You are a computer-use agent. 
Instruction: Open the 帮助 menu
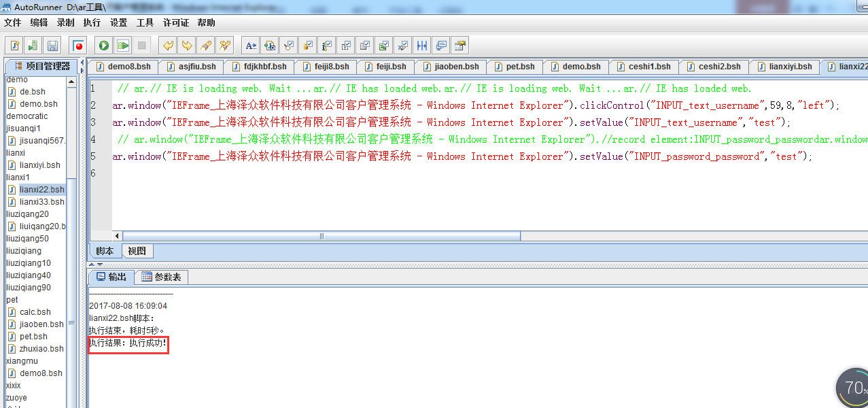click(x=207, y=22)
